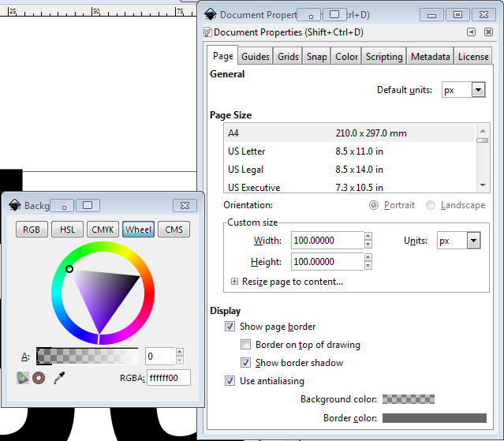Select the Page tab
Screen dimensions: 504x441
[222, 56]
